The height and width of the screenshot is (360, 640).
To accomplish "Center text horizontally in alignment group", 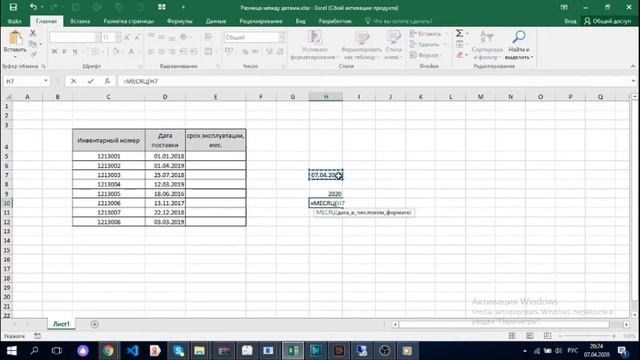I will point(162,51).
